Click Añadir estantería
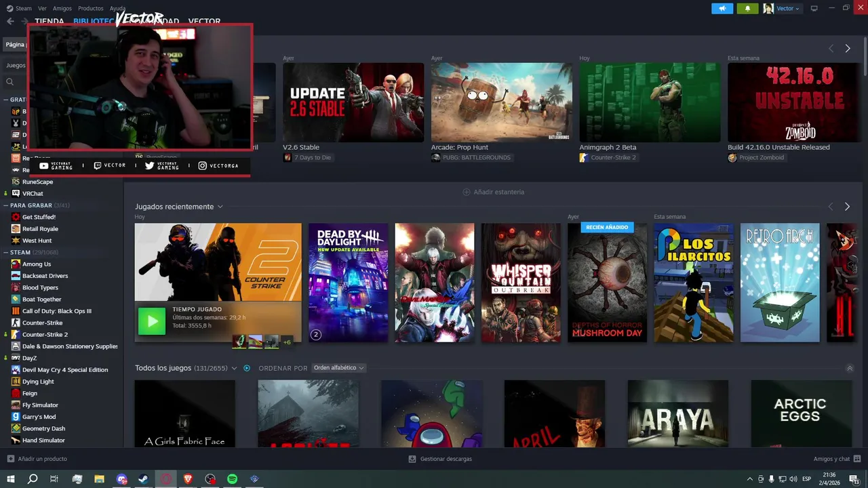This screenshot has height=488, width=868. click(493, 192)
